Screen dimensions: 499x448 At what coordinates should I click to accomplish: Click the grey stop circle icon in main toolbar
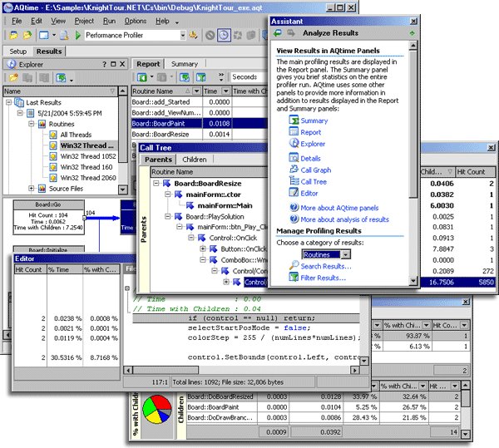click(210, 35)
